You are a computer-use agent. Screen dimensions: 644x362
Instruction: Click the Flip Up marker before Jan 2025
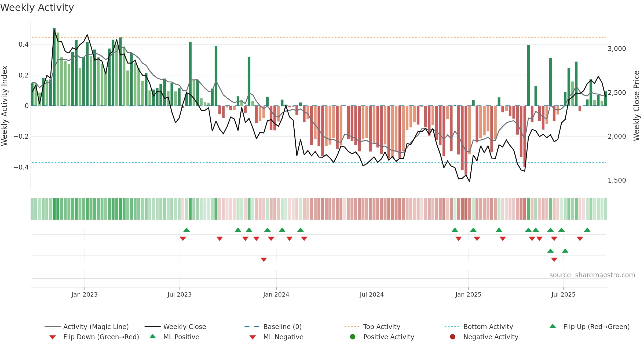[x=455, y=230]
